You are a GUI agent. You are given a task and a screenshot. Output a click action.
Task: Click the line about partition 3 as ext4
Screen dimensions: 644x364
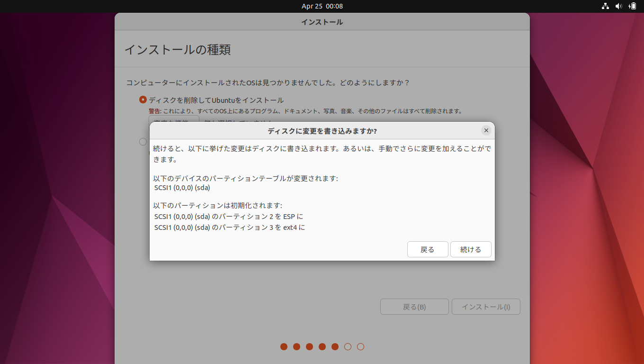(230, 227)
